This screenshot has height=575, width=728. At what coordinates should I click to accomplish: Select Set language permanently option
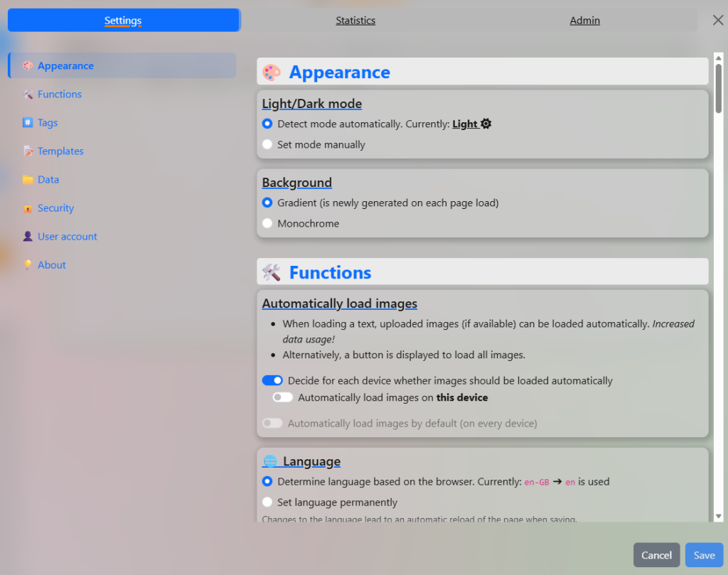(x=267, y=502)
